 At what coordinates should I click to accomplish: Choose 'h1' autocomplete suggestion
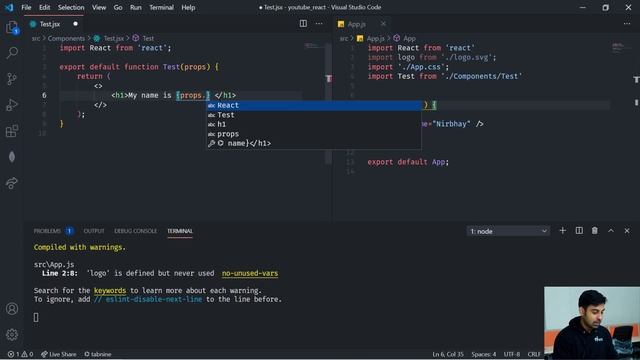coord(313,124)
